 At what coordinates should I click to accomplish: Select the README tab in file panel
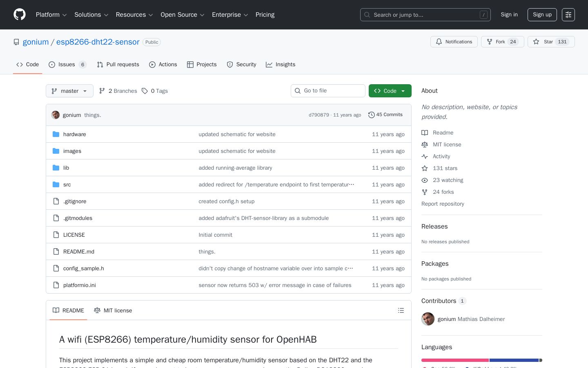coord(68,310)
